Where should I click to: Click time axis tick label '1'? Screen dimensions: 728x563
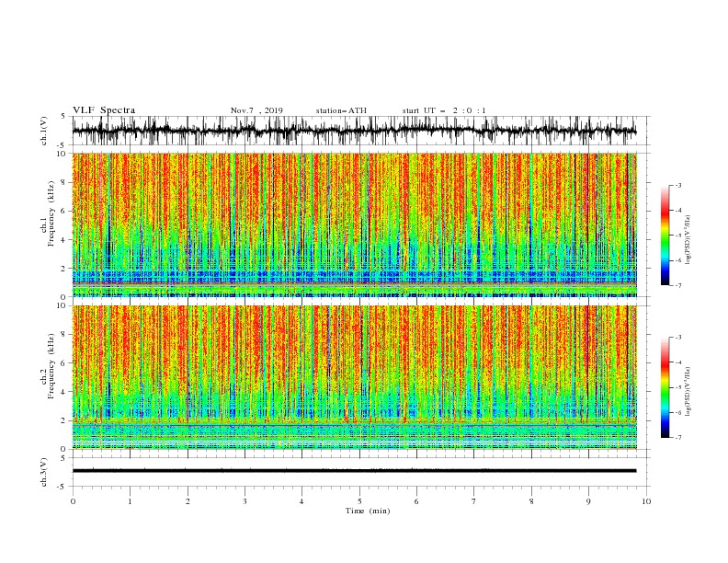click(130, 501)
